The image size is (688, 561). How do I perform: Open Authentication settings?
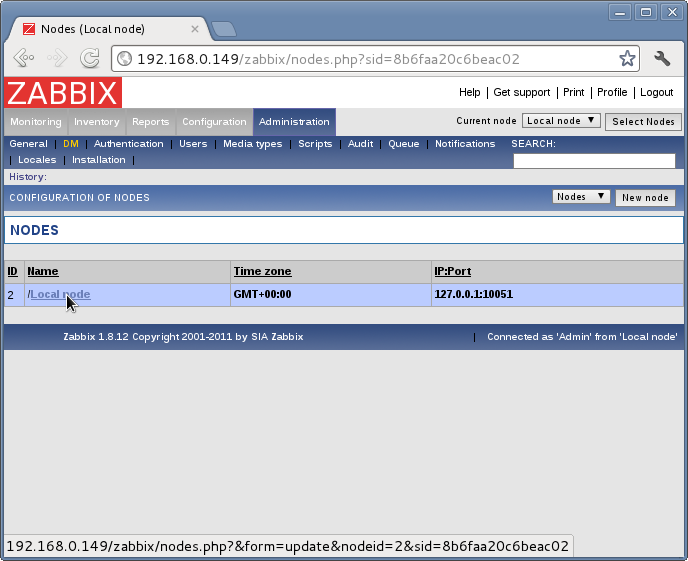point(129,144)
